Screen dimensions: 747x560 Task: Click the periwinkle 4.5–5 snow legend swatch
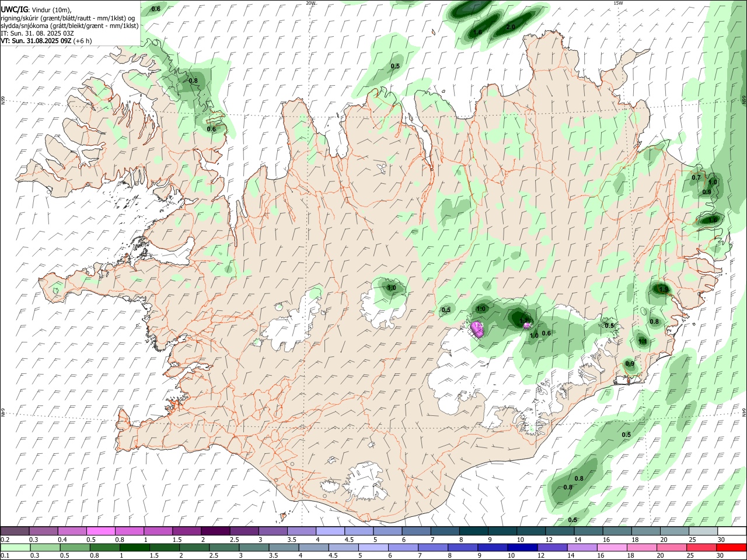(358, 531)
